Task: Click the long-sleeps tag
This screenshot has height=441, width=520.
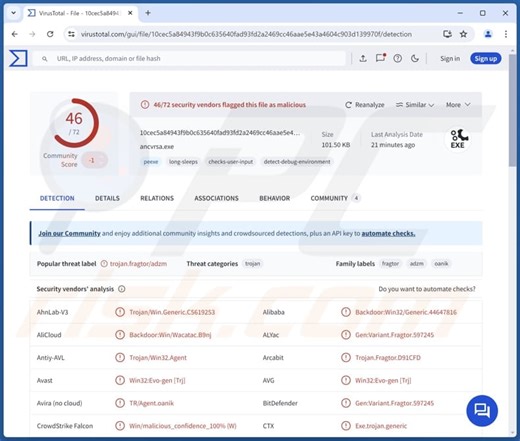Action: click(183, 162)
